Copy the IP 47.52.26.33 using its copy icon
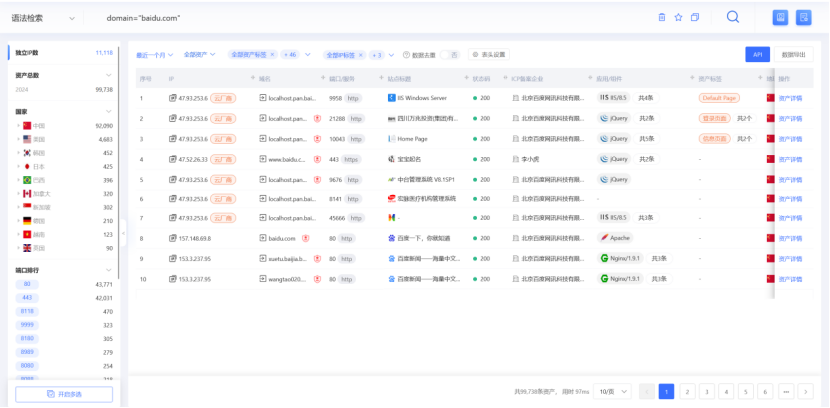This screenshot has height=408, width=830. click(173, 159)
